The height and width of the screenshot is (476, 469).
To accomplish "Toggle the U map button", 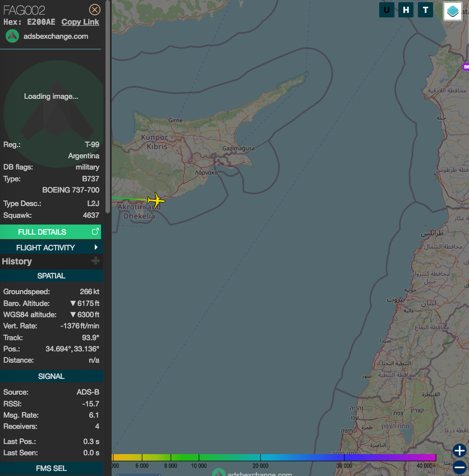I will pos(387,10).
